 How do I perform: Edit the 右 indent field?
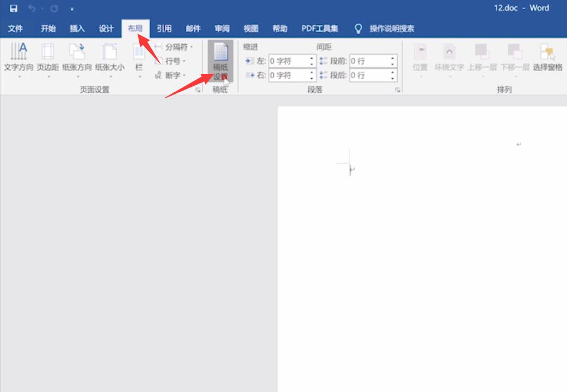click(289, 75)
